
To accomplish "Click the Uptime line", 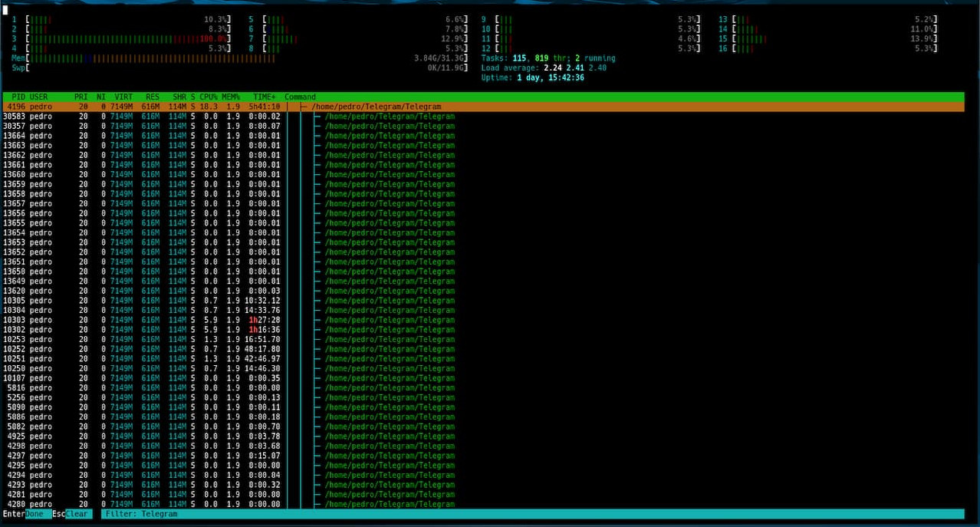I will click(532, 77).
